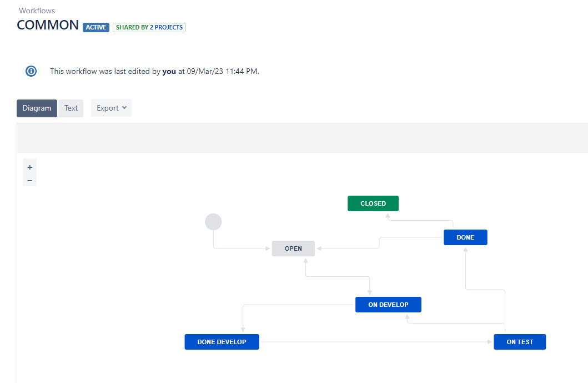Click the ACTIVE status badge
The height and width of the screenshot is (383, 588).
click(x=96, y=27)
